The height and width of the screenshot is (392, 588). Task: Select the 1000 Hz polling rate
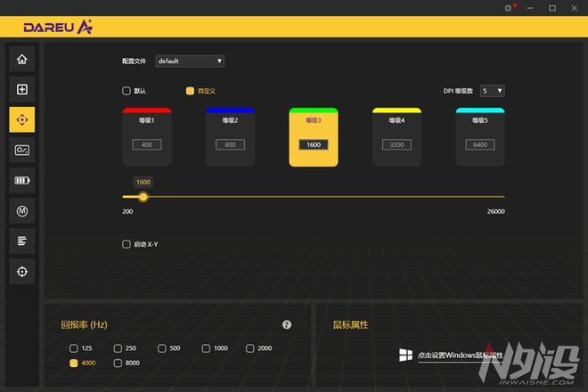[206, 348]
